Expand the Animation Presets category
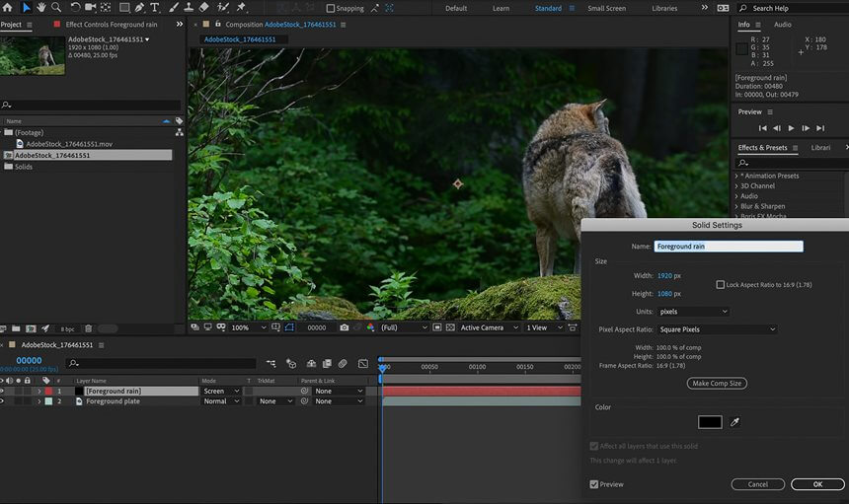Image resolution: width=849 pixels, height=504 pixels. pos(736,176)
